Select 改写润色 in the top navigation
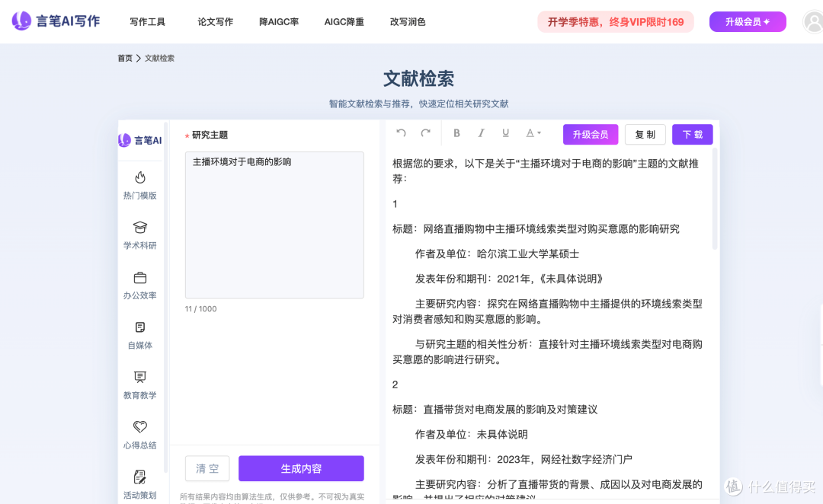The image size is (823, 504). coord(407,22)
